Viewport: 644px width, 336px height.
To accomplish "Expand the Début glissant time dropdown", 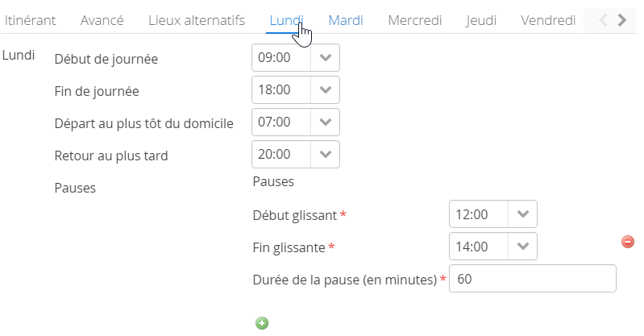I will click(523, 214).
